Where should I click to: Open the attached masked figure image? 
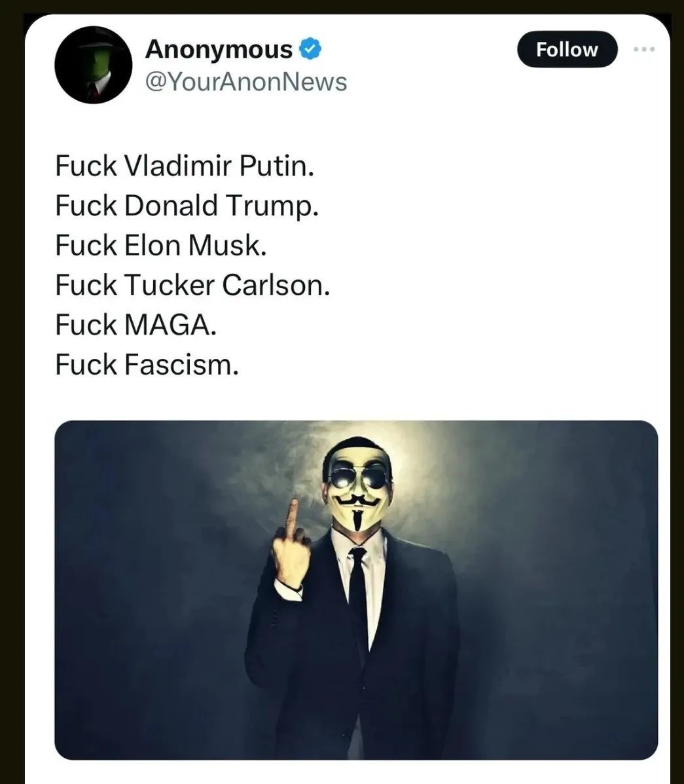tap(356, 590)
